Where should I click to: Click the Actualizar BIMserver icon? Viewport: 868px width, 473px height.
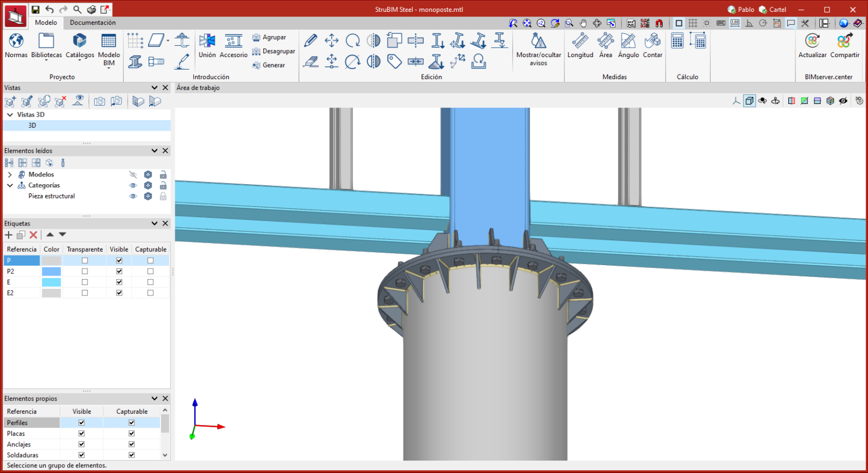point(812,41)
